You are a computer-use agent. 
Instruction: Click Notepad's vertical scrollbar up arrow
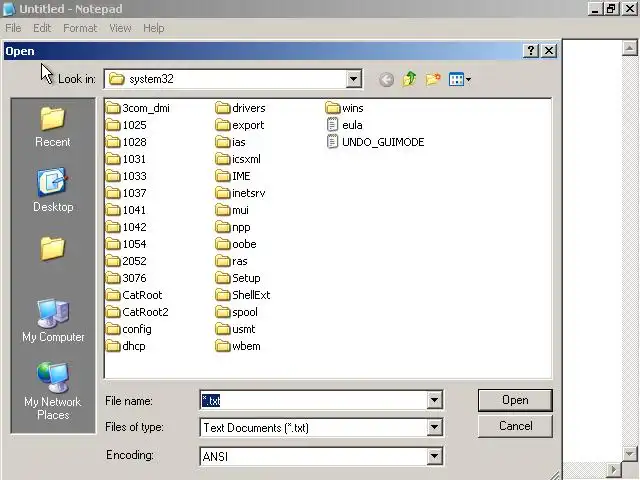pyautogui.click(x=629, y=48)
